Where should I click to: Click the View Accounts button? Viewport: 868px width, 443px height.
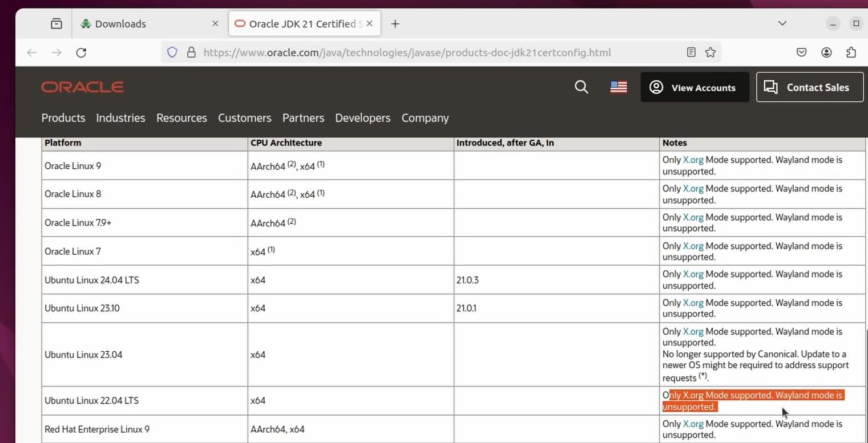[x=695, y=87]
